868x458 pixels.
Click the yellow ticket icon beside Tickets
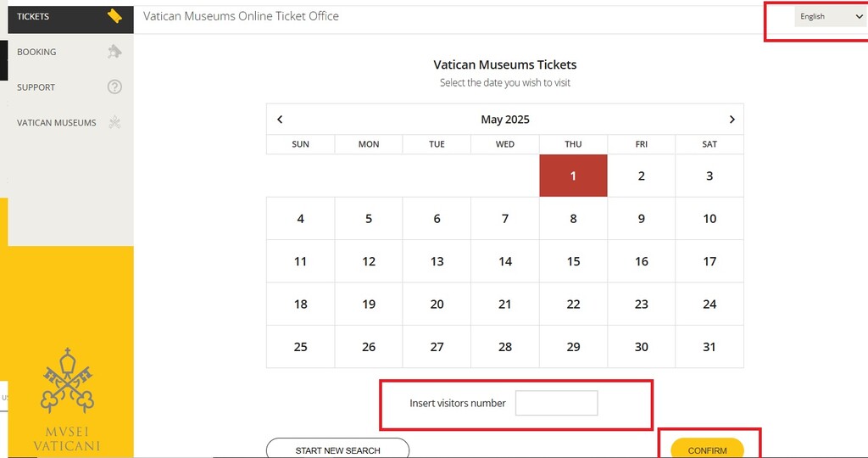tap(114, 16)
